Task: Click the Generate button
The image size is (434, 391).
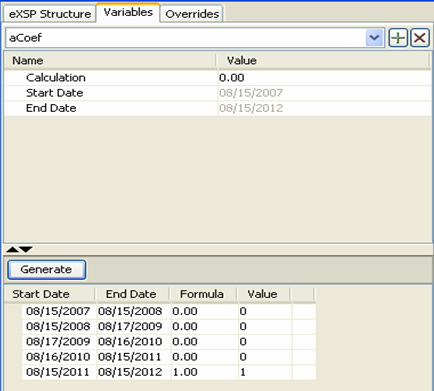Action: (47, 270)
